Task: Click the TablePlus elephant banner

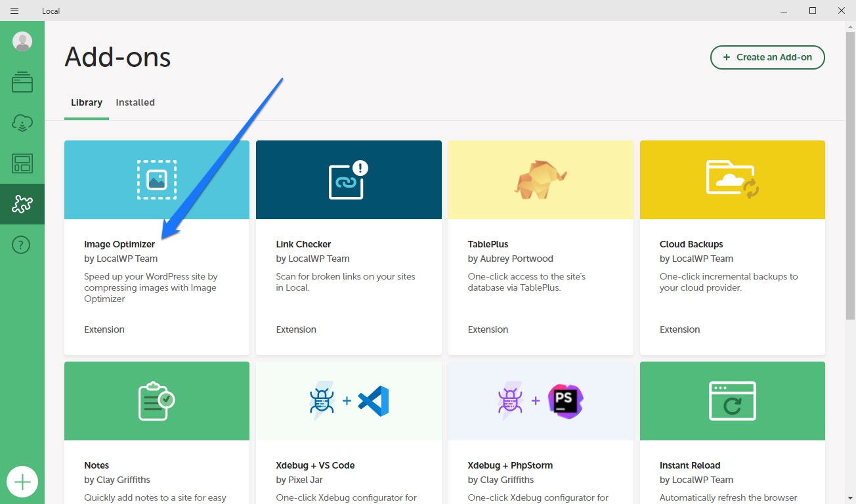Action: pos(541,180)
